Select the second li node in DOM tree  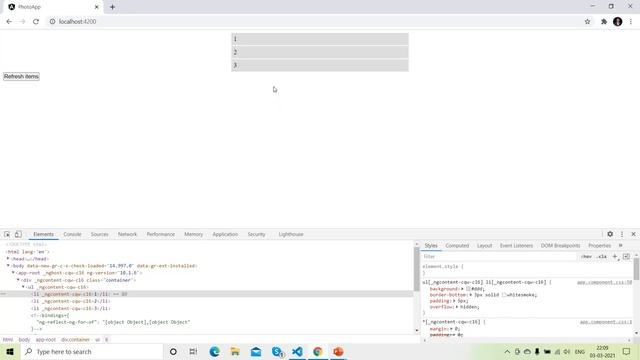(x=70, y=301)
